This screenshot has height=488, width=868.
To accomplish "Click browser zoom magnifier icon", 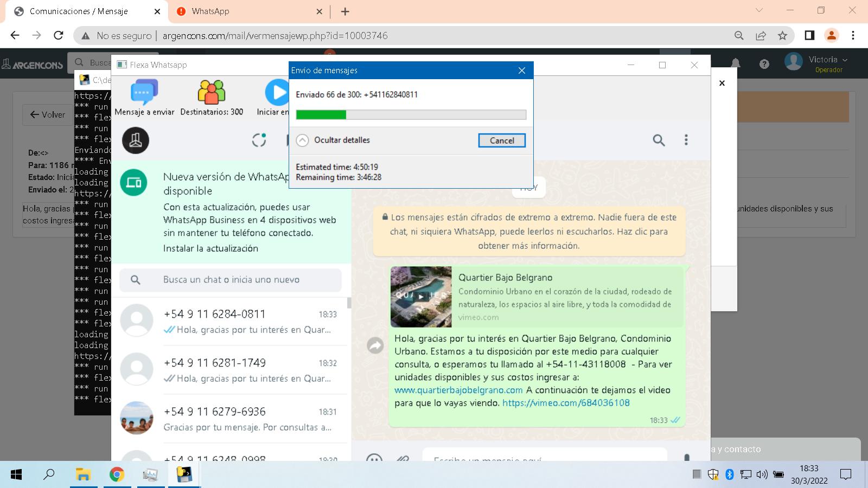I will pos(739,35).
